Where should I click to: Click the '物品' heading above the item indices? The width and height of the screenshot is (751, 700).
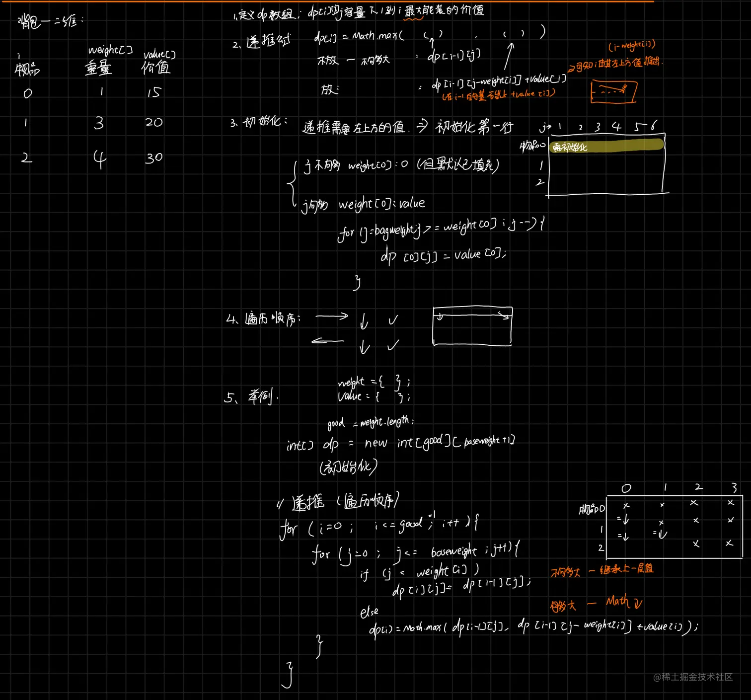[27, 69]
